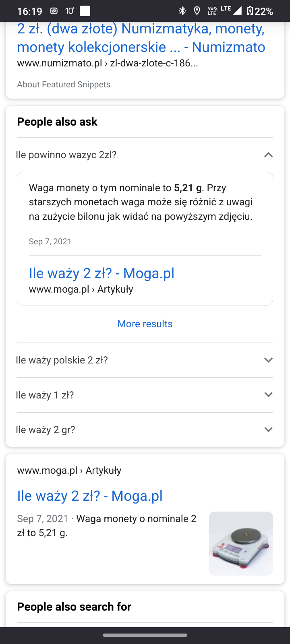Expand the 'Ile waży 2 gr?' question
The height and width of the screenshot is (644, 290).
[268, 430]
